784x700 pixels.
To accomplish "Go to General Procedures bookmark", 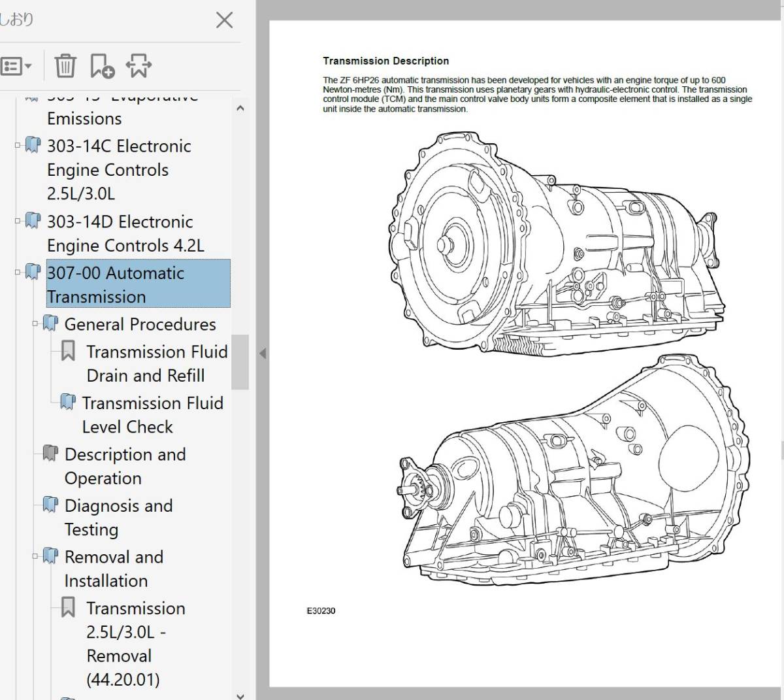I will pyautogui.click(x=140, y=324).
